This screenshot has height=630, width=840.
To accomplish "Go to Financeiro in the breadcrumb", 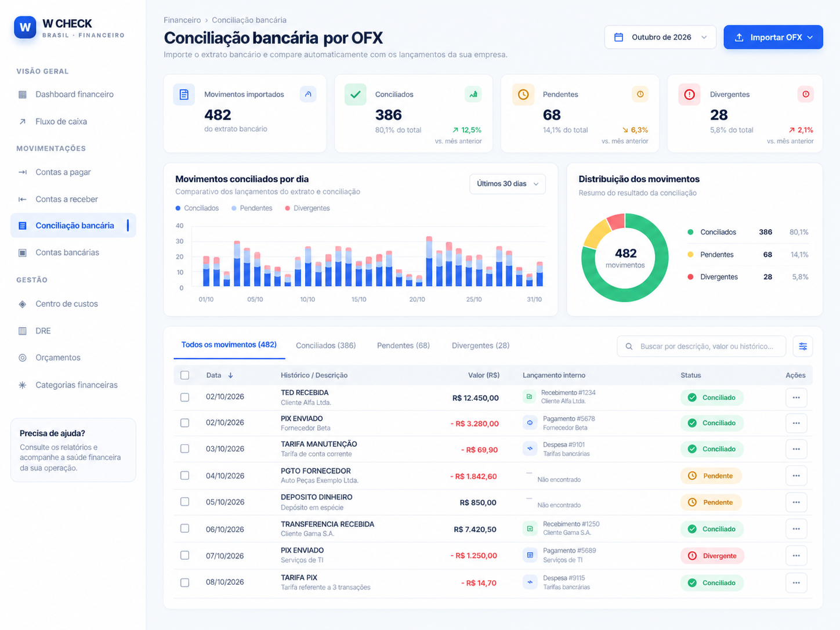I will (x=182, y=20).
